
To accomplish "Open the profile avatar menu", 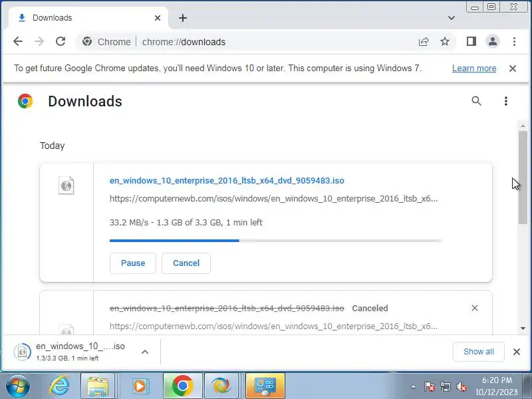I will pyautogui.click(x=493, y=41).
